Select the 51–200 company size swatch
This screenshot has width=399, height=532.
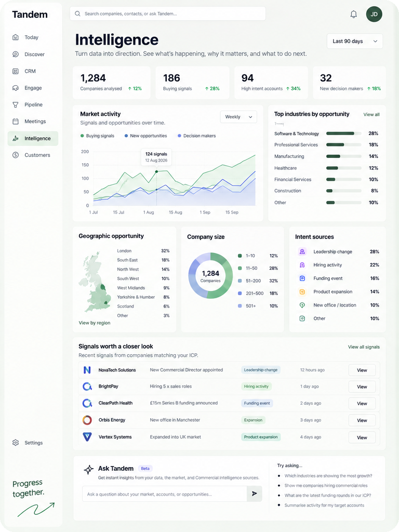[x=240, y=281]
